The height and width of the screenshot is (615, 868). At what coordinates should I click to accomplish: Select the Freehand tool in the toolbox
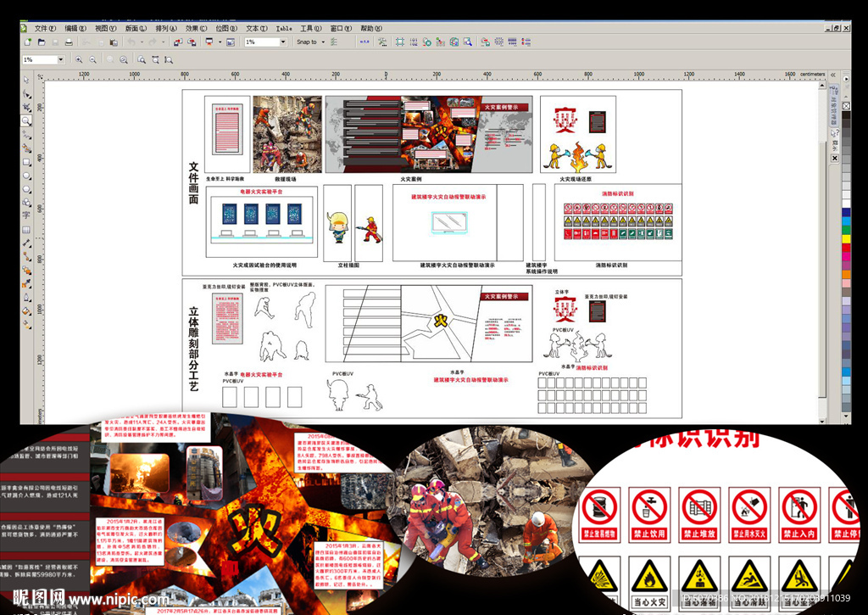(26, 134)
